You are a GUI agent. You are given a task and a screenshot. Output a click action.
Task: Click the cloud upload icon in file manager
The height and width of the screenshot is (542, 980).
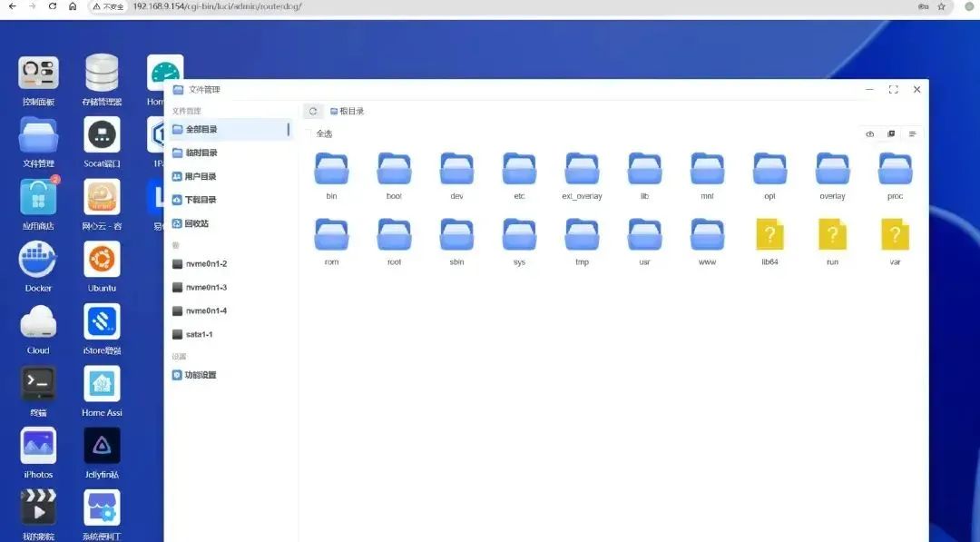point(869,133)
